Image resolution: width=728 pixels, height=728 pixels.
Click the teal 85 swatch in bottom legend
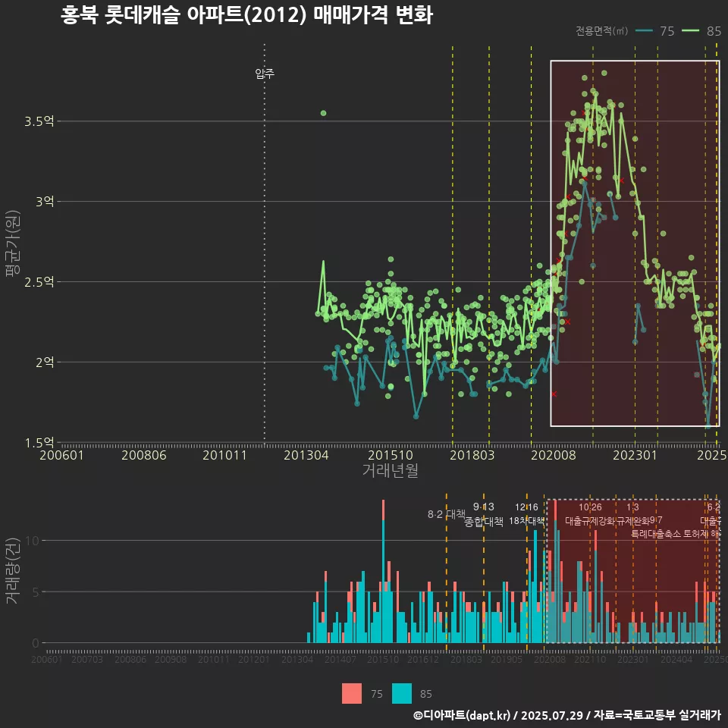[x=402, y=694]
